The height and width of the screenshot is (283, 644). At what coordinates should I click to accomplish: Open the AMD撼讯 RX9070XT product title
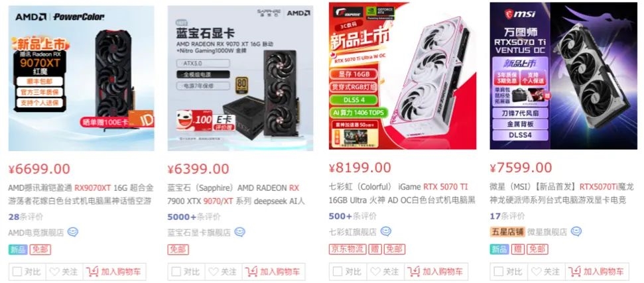point(81,194)
